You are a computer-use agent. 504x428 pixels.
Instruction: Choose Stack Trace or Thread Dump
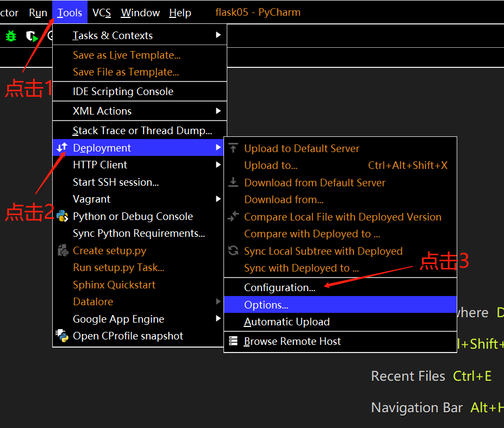140,130
